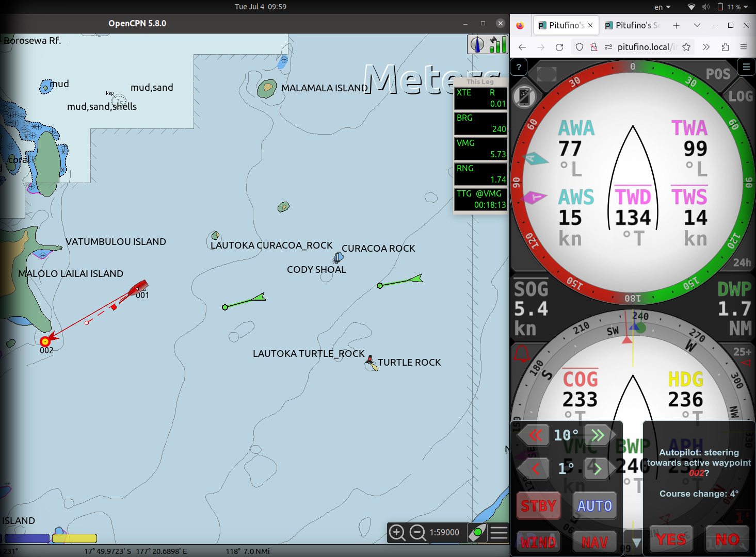Engage autopilot AUTO mode
The width and height of the screenshot is (756, 557).
(x=594, y=506)
